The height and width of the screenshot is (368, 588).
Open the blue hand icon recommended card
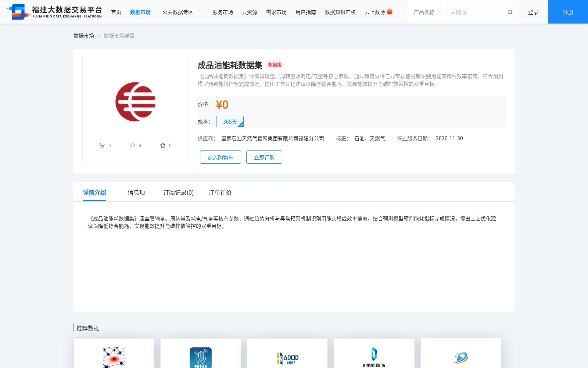click(201, 353)
